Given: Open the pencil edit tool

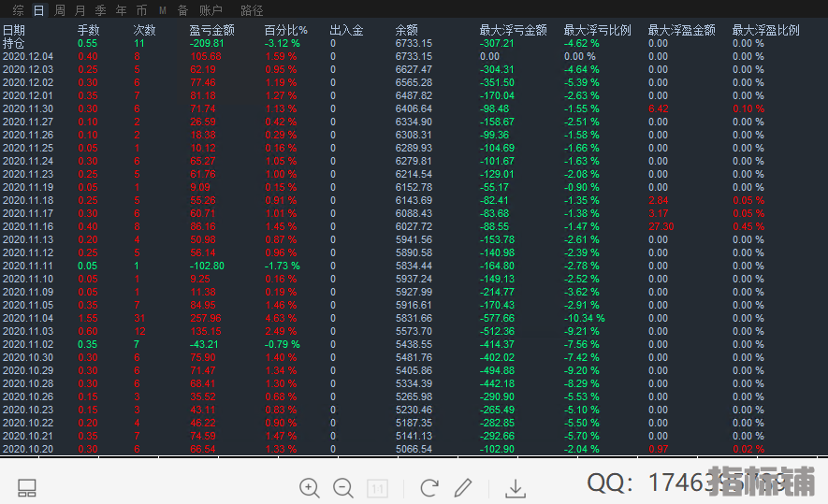Looking at the screenshot, I should (x=463, y=487).
